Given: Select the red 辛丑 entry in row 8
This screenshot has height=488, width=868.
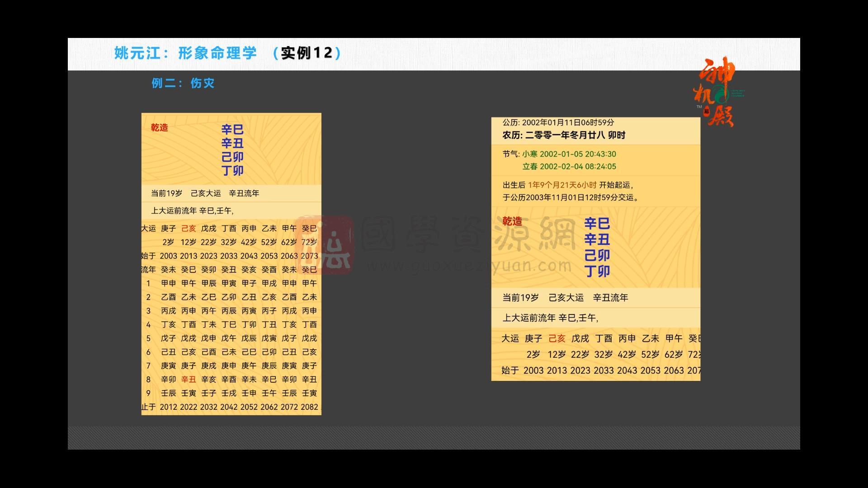Looking at the screenshot, I should (x=189, y=380).
